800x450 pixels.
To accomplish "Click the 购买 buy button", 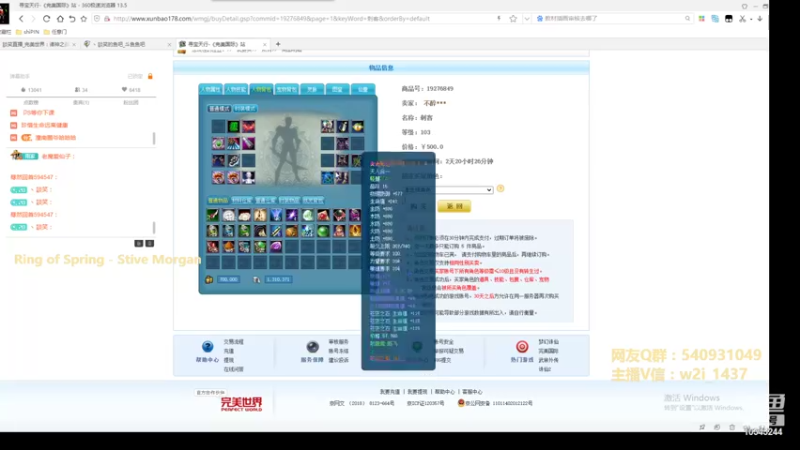I will 418,206.
